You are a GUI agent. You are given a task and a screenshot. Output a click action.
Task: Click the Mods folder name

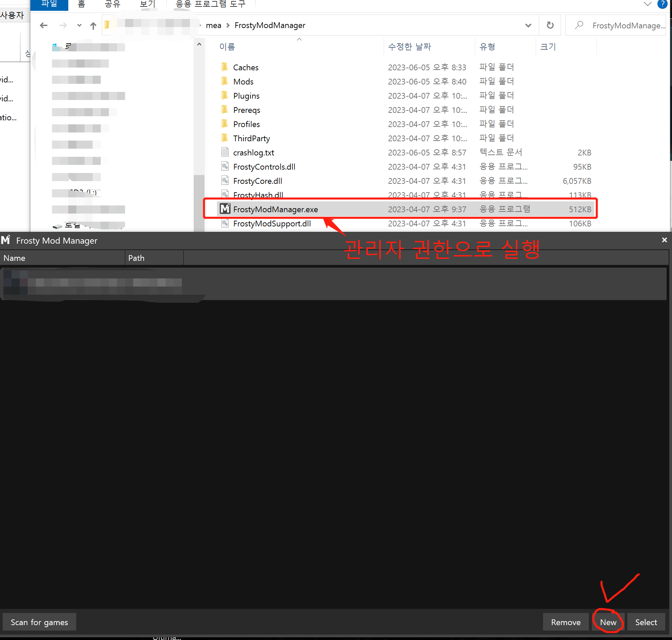pos(243,82)
